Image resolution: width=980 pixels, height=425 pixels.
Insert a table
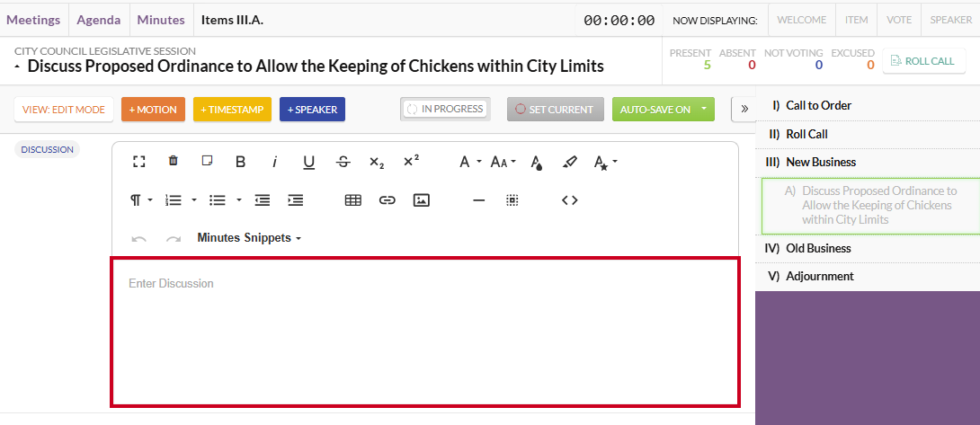[353, 200]
